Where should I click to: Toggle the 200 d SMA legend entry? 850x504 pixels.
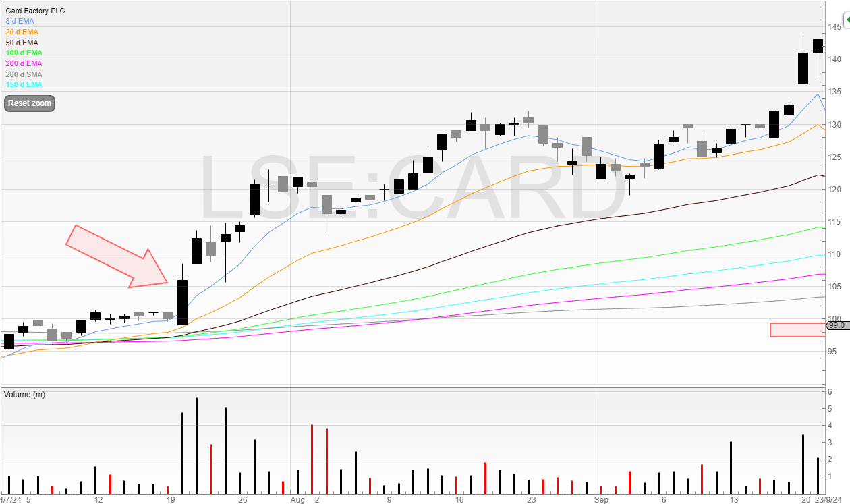24,74
